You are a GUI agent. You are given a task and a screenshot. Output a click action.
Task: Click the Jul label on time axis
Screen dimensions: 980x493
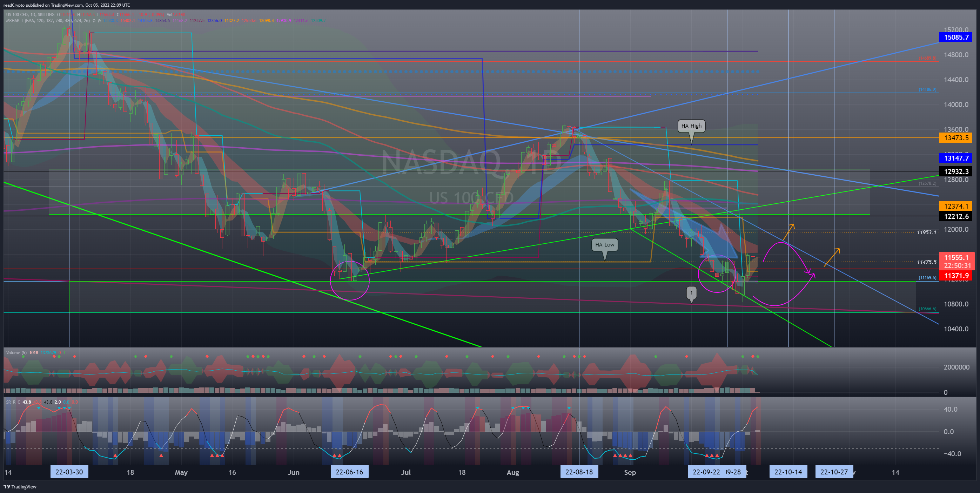point(405,472)
